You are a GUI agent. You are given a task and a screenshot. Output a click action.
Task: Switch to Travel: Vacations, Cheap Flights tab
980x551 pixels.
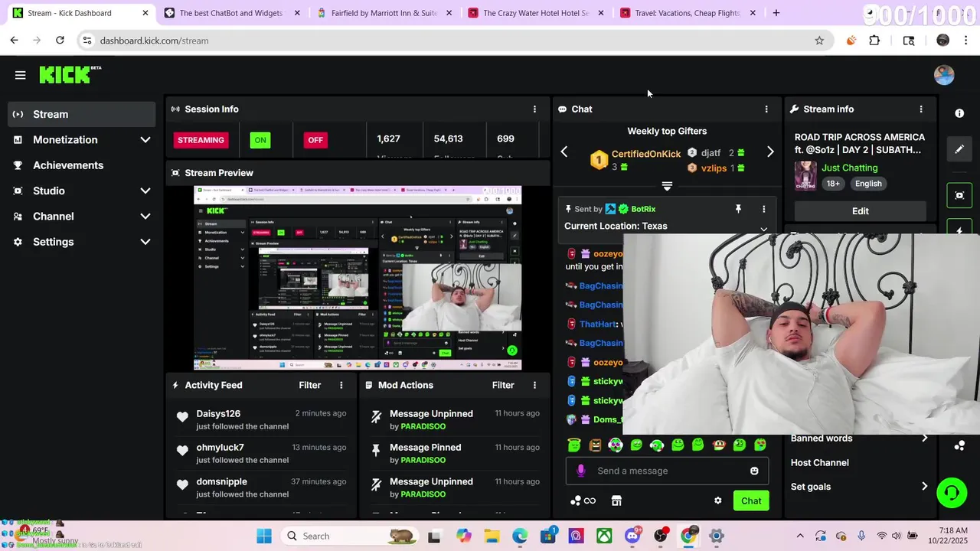pos(687,13)
